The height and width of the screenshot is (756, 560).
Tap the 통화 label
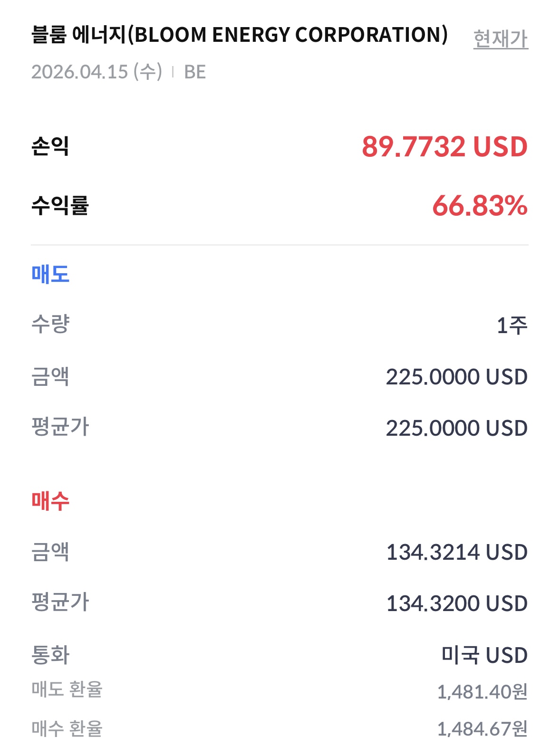pos(50,655)
